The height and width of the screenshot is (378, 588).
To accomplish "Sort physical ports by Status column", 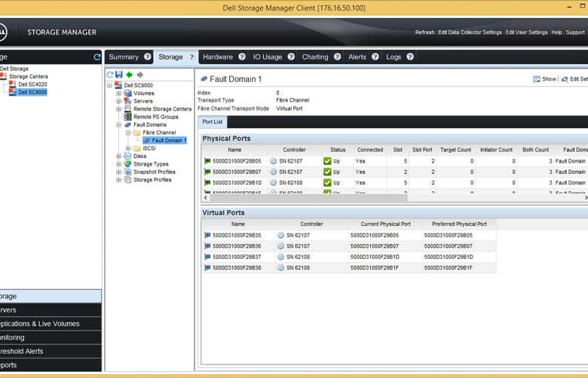I will pyautogui.click(x=338, y=150).
